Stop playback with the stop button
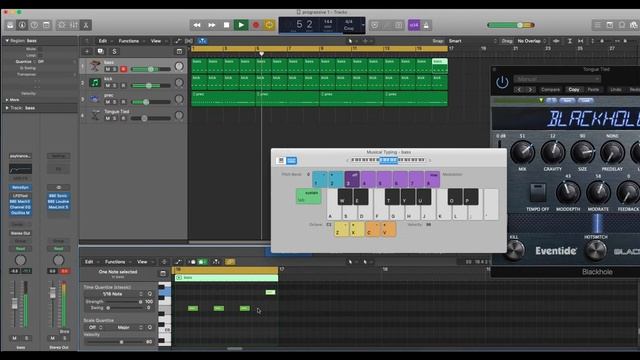The image size is (640, 360). pos(226,25)
